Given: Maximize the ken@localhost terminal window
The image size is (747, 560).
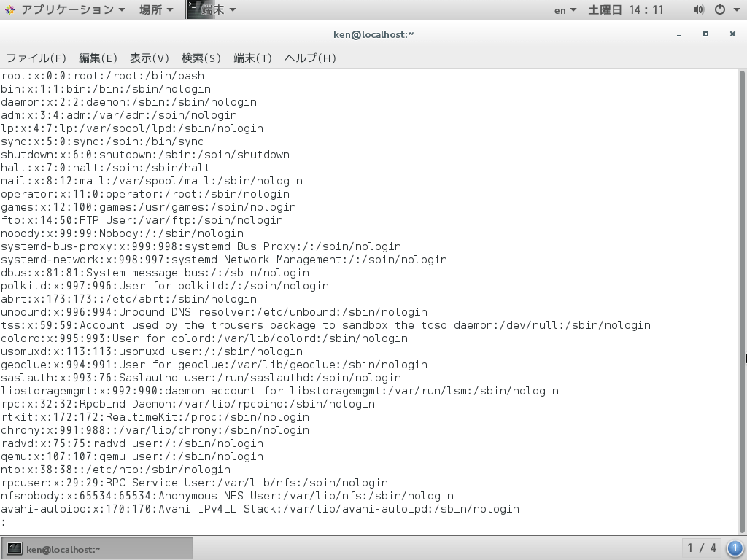Looking at the screenshot, I should 705,34.
